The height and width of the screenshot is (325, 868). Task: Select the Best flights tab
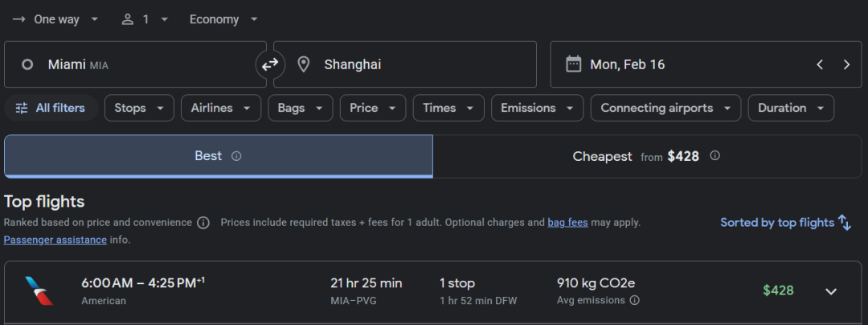tap(218, 156)
